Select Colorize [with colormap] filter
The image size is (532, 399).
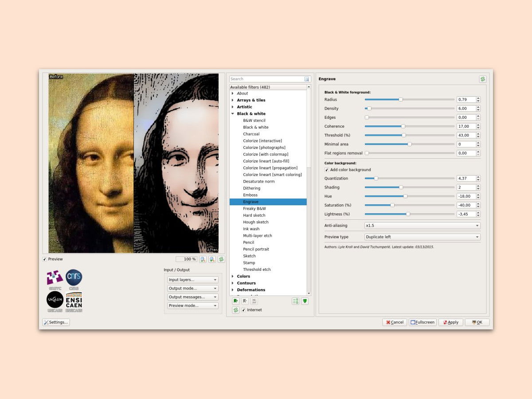click(x=266, y=154)
